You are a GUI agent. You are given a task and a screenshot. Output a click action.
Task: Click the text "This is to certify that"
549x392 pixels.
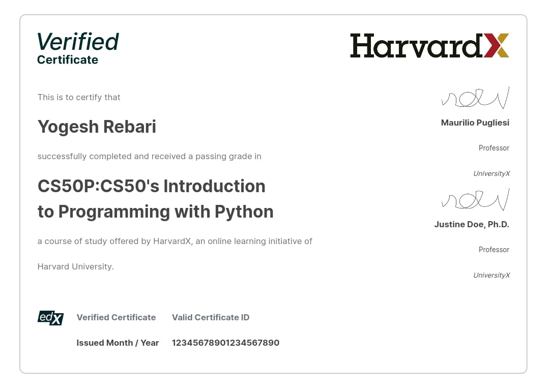[x=79, y=97]
